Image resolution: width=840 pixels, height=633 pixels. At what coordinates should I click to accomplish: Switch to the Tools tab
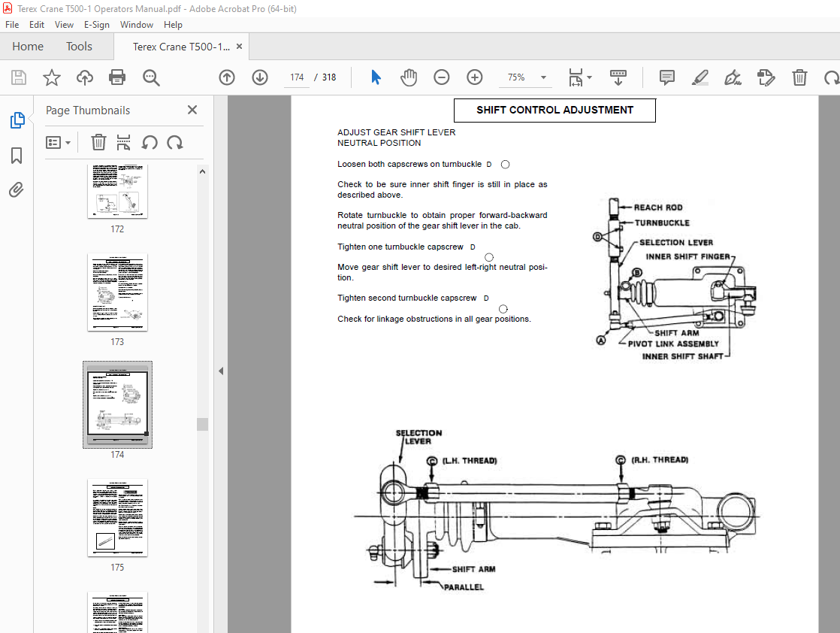click(80, 47)
